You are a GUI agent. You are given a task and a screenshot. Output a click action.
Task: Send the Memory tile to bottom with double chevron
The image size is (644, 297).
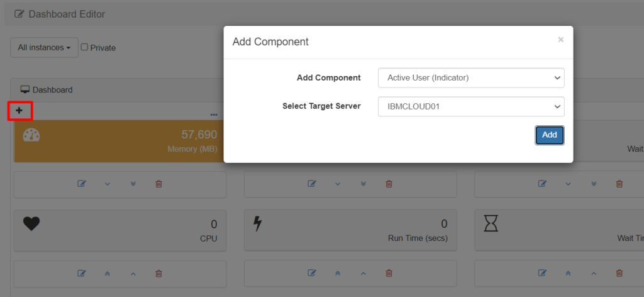click(133, 184)
